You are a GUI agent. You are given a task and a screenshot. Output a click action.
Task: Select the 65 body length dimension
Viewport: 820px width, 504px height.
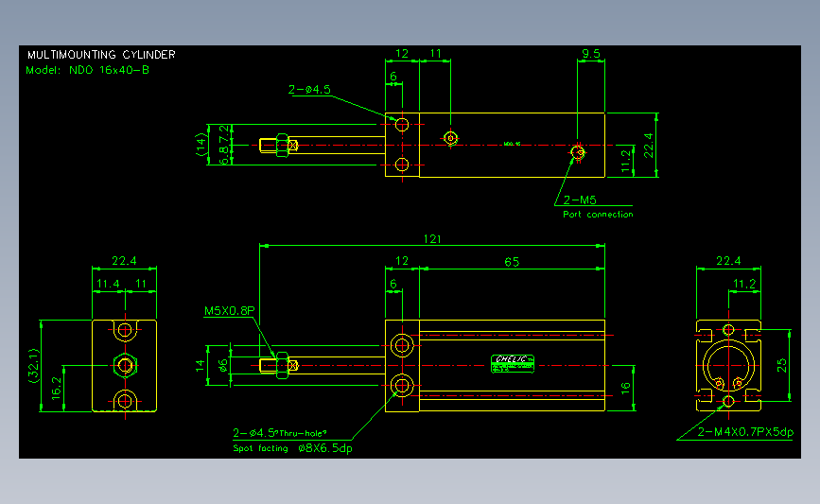coord(512,262)
